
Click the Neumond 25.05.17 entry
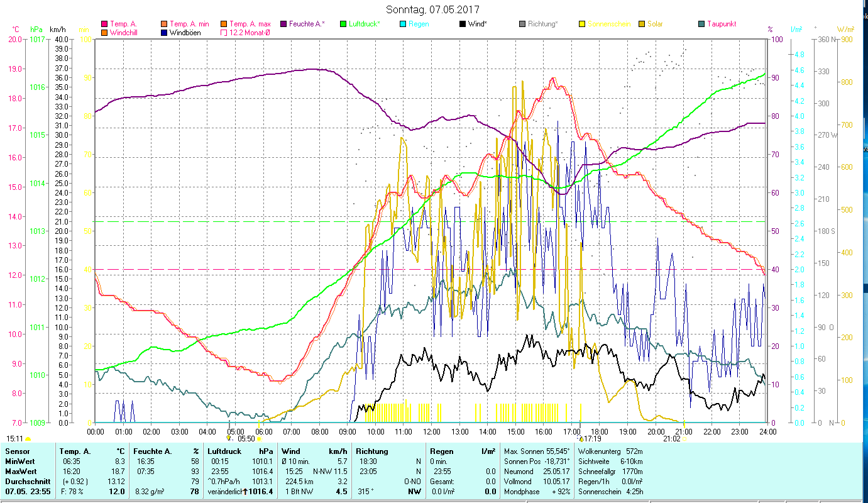pyautogui.click(x=537, y=472)
